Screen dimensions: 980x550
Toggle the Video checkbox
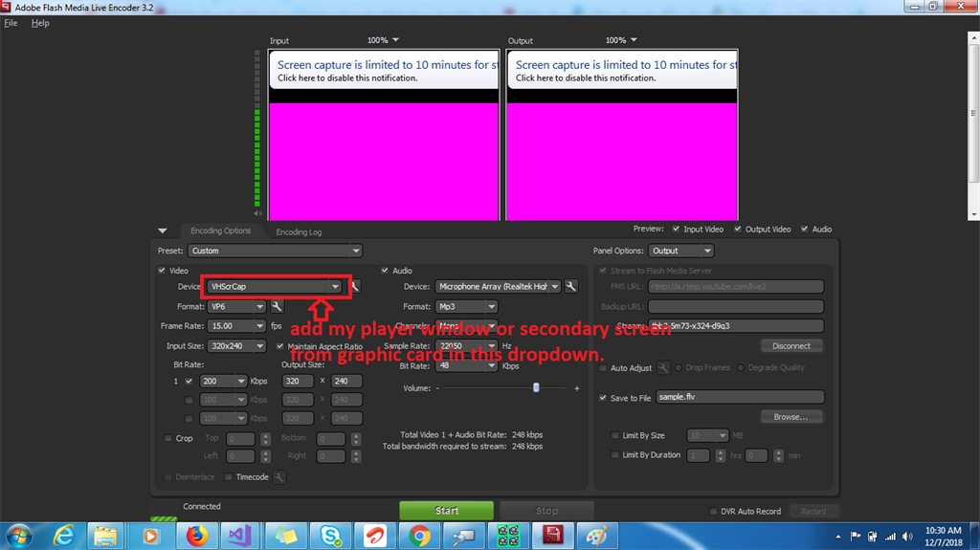click(x=162, y=270)
